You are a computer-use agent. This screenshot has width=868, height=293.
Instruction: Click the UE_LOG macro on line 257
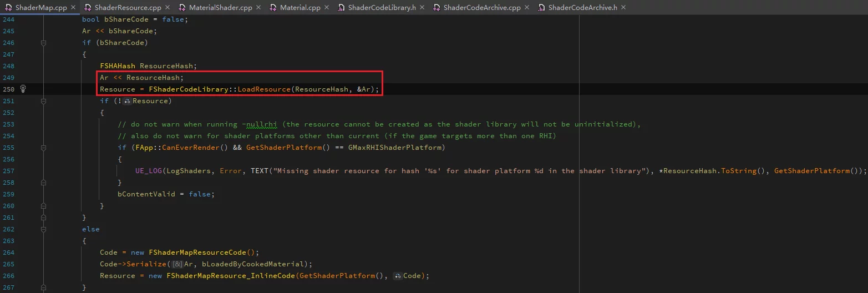tap(148, 171)
